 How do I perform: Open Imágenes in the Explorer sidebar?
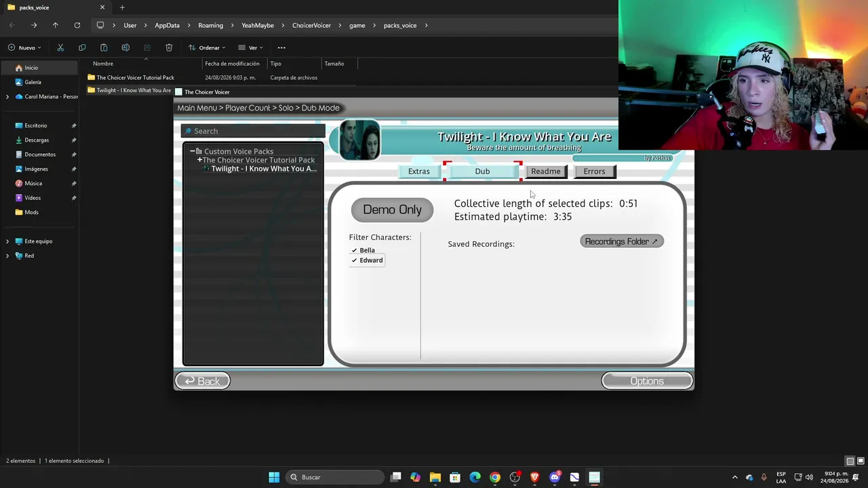click(x=36, y=169)
